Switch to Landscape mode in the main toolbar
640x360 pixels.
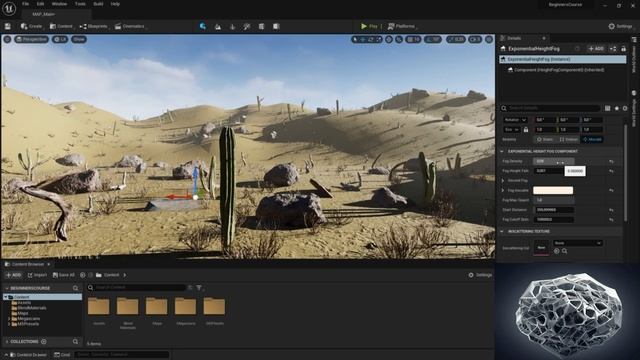218,27
